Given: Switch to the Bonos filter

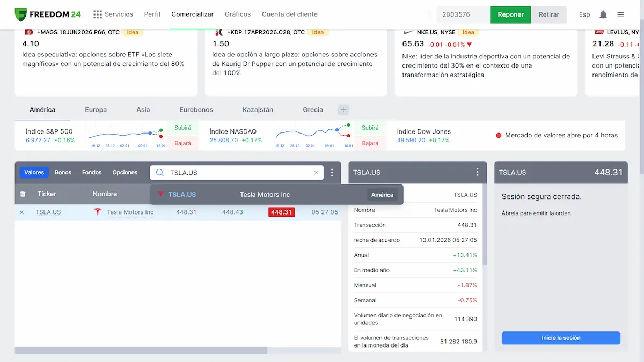Looking at the screenshot, I should [63, 173].
